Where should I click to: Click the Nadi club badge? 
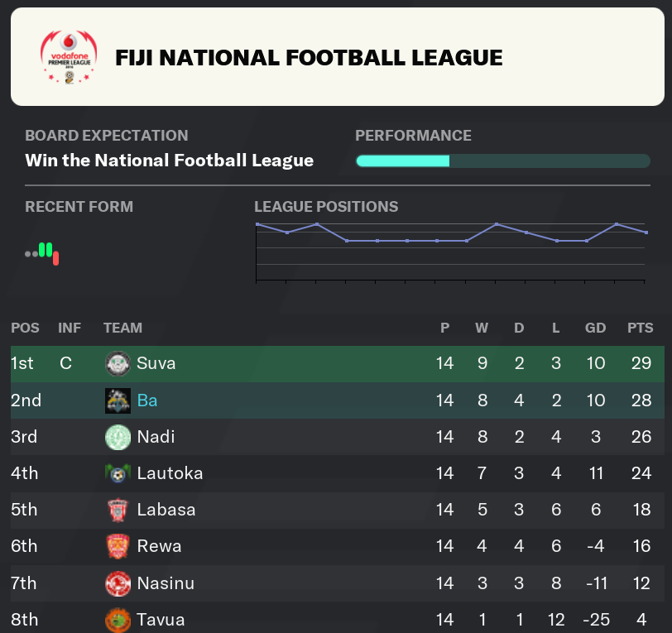click(118, 437)
